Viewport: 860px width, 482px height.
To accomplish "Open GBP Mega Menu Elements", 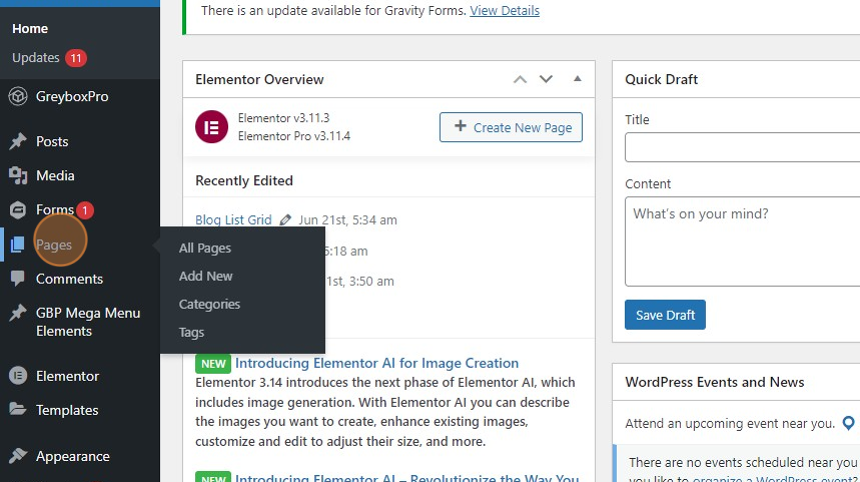I will point(88,322).
